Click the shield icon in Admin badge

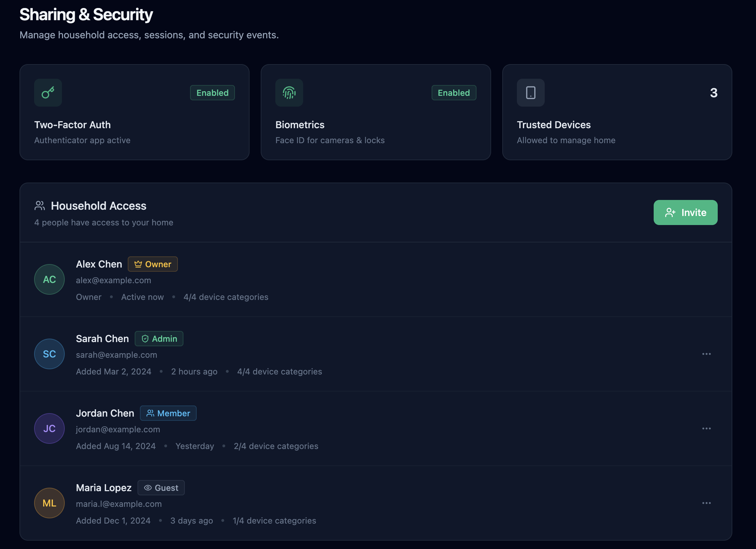(145, 339)
